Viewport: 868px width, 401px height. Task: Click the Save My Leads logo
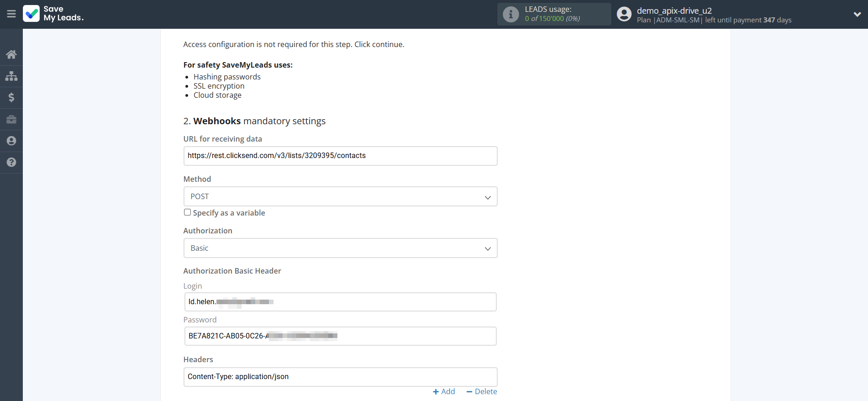coord(53,14)
